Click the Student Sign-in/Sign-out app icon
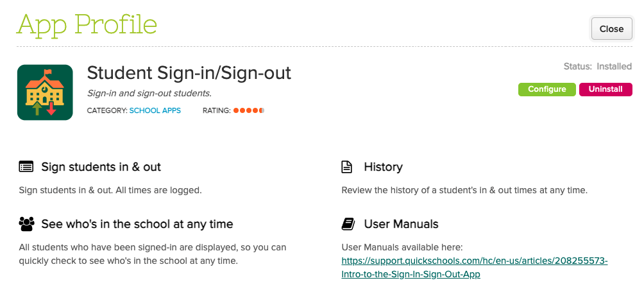 45,92
